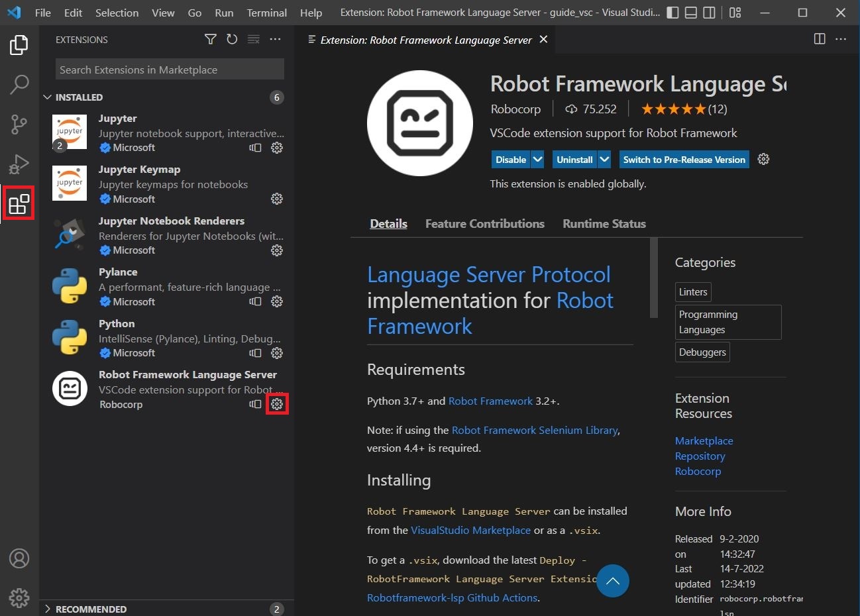The width and height of the screenshot is (860, 616).
Task: Open the VisualStudio Marketplace link
Action: pos(470,531)
